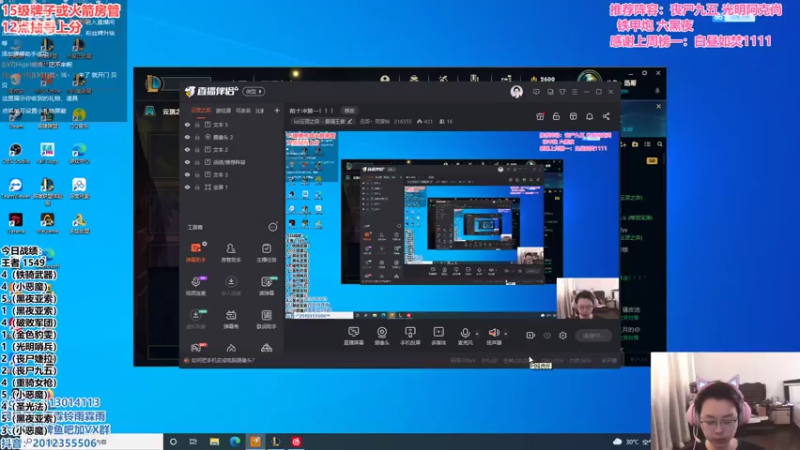Toggle visibility of 文本 3 layer
800x450 pixels.
187,174
